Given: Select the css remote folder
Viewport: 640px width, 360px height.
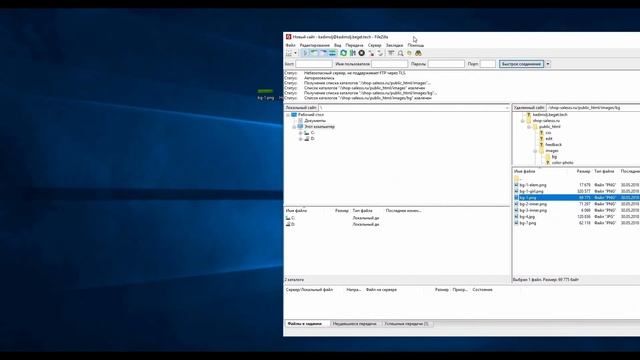Looking at the screenshot, I should click(x=548, y=133).
